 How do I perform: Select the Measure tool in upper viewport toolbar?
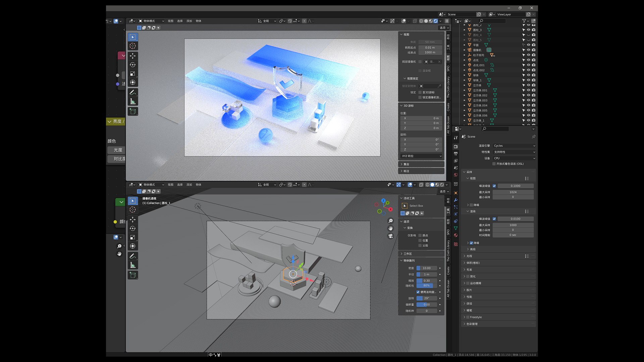[x=133, y=102]
